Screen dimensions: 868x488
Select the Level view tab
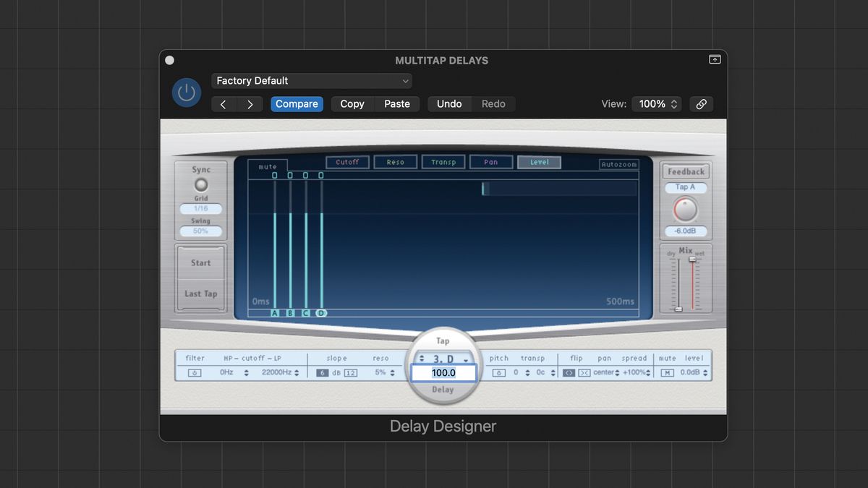539,161
